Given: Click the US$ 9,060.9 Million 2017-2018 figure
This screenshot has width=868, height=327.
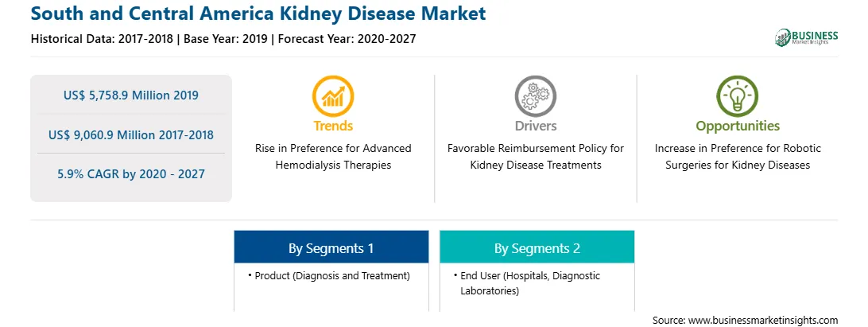Looking at the screenshot, I should 131,134.
